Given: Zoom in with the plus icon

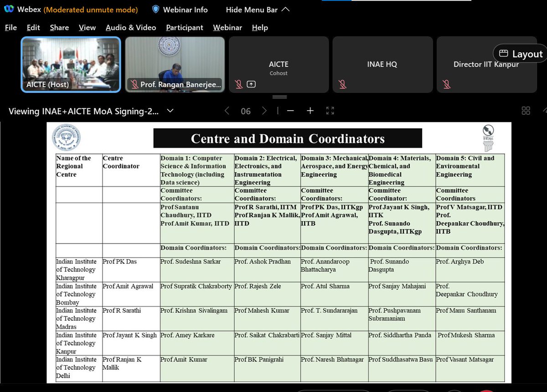Looking at the screenshot, I should [310, 111].
